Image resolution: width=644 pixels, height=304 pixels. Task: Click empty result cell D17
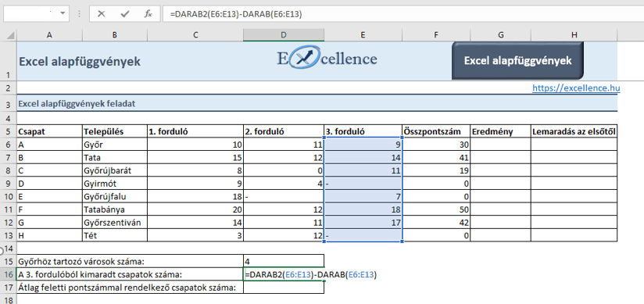(284, 288)
